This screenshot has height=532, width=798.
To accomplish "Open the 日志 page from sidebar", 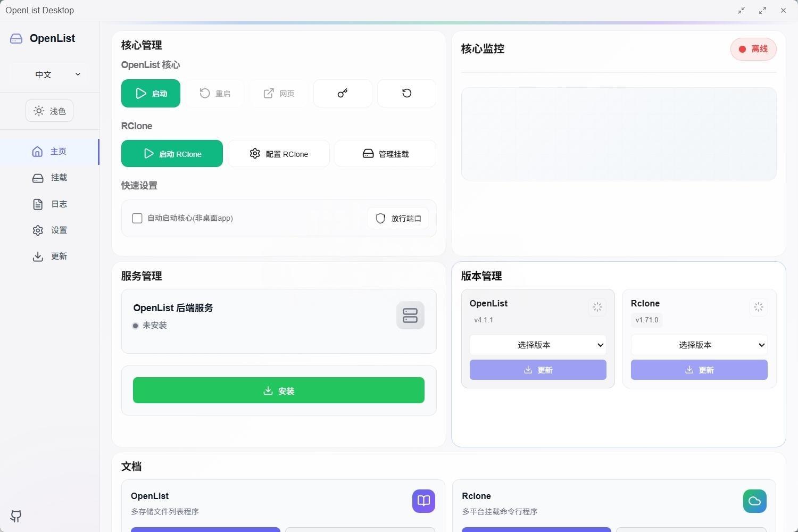I will pyautogui.click(x=59, y=204).
